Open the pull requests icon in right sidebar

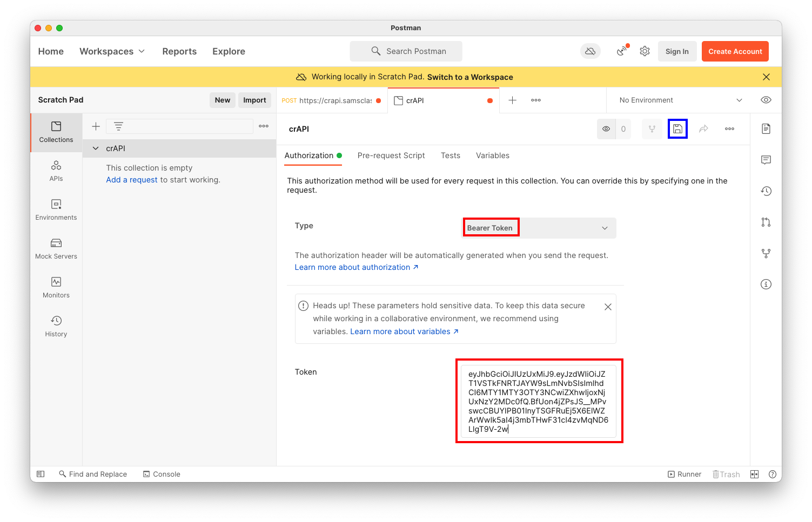(x=766, y=222)
